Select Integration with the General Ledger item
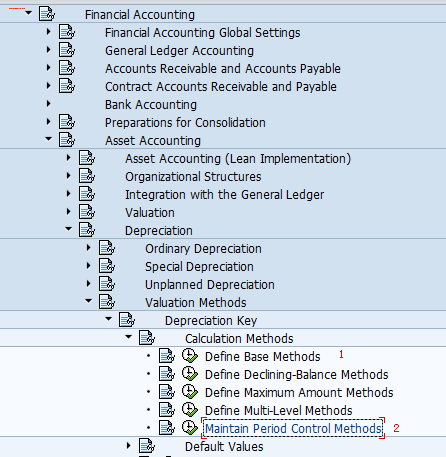Screen dimensions: 446x457 pos(224,195)
